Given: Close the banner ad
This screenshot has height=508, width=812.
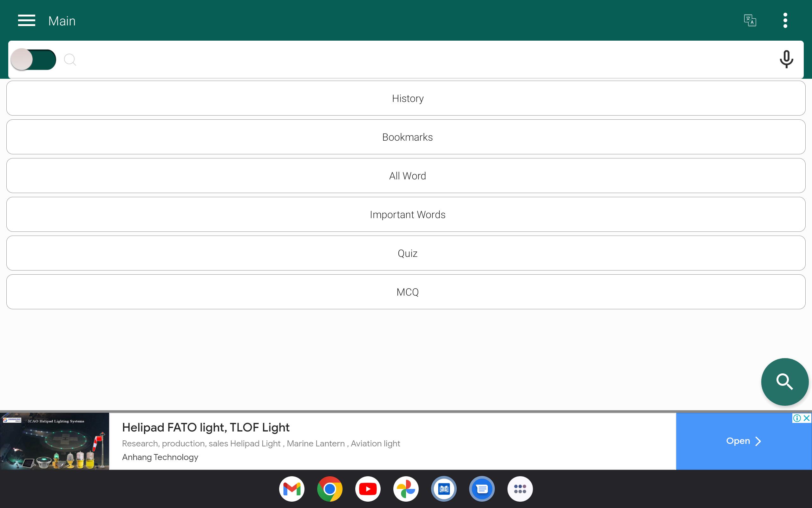Looking at the screenshot, I should pos(807,418).
